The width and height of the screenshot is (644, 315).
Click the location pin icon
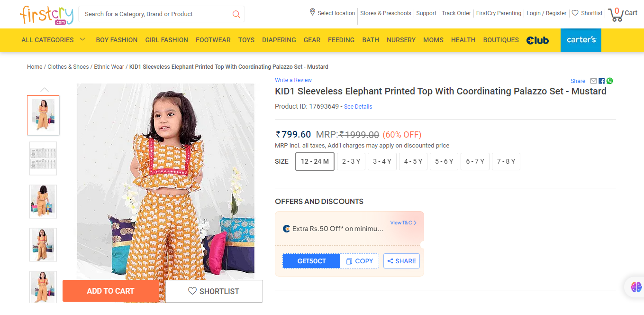[312, 12]
